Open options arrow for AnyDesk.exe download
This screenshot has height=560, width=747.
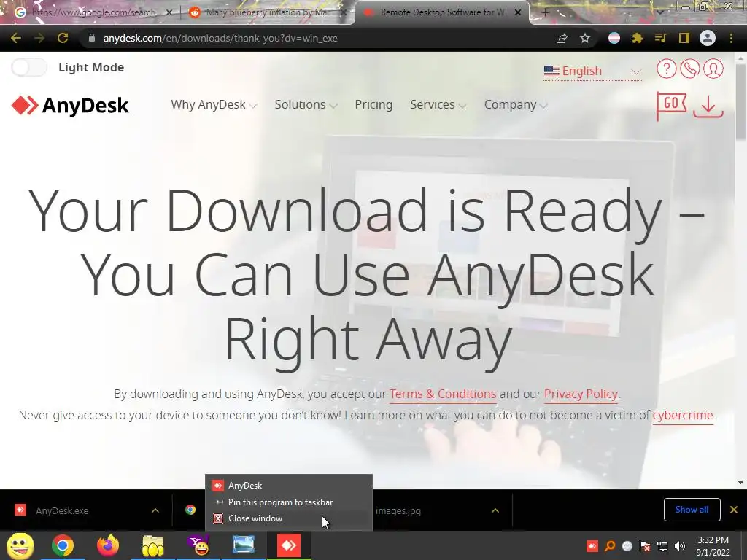[x=155, y=510]
